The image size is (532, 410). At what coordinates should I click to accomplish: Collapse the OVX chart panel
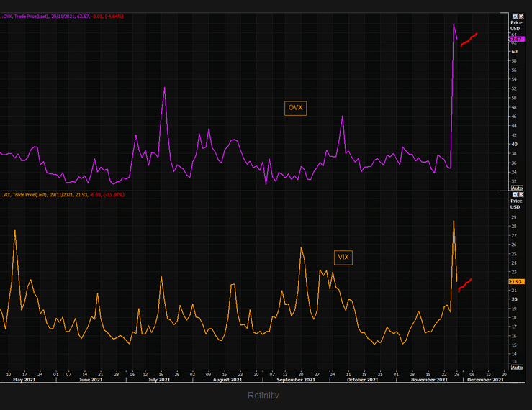[515, 16]
